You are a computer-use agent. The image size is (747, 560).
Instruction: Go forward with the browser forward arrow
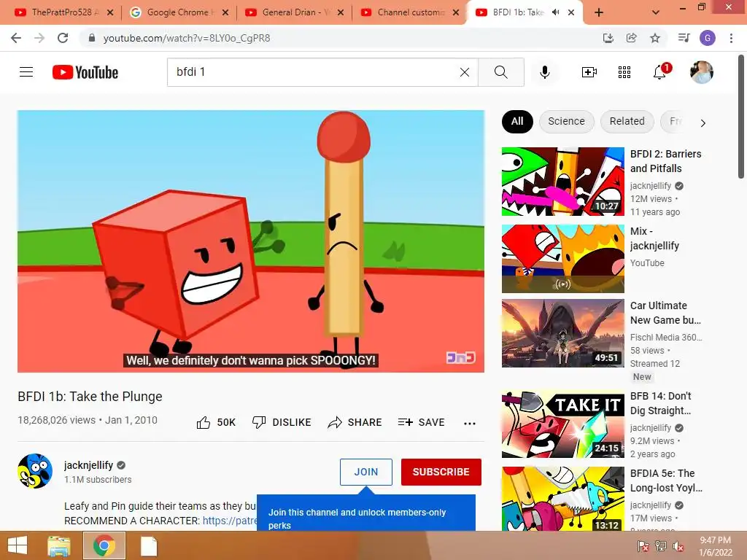pos(39,38)
